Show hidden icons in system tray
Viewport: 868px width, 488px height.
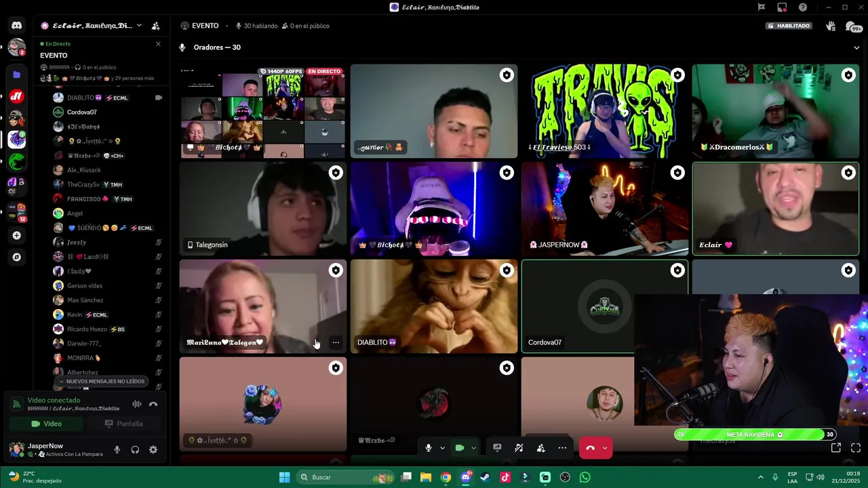(760, 477)
